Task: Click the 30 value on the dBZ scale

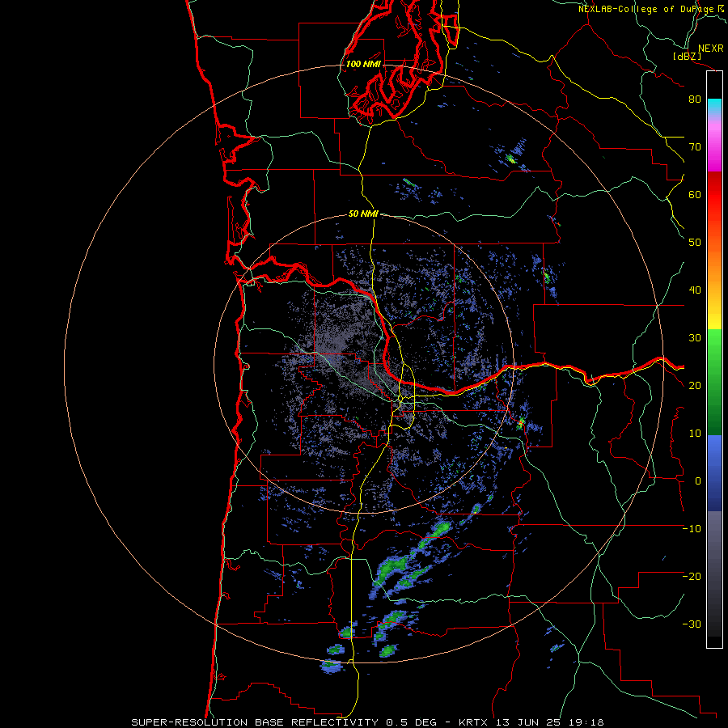Action: (695, 338)
